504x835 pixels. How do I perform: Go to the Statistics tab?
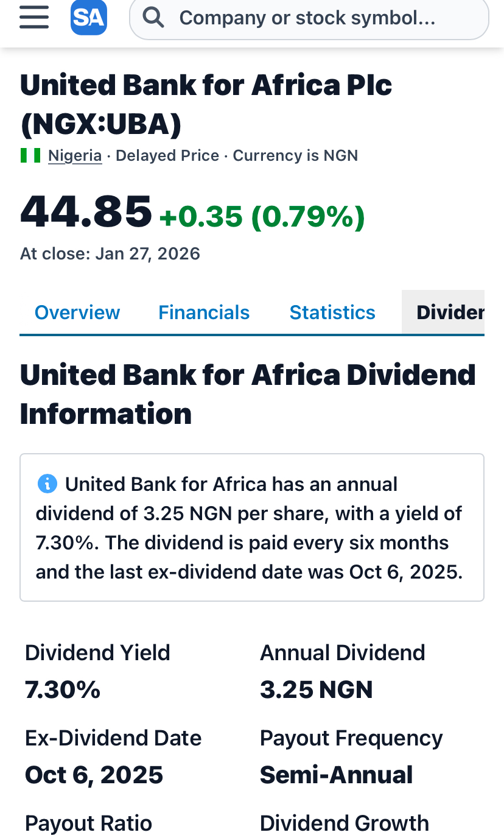[x=332, y=312]
